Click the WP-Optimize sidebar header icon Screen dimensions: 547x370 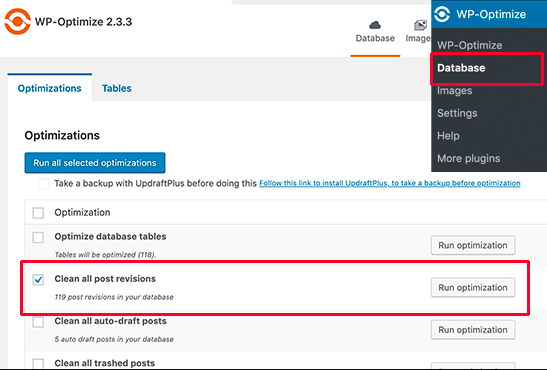442,14
